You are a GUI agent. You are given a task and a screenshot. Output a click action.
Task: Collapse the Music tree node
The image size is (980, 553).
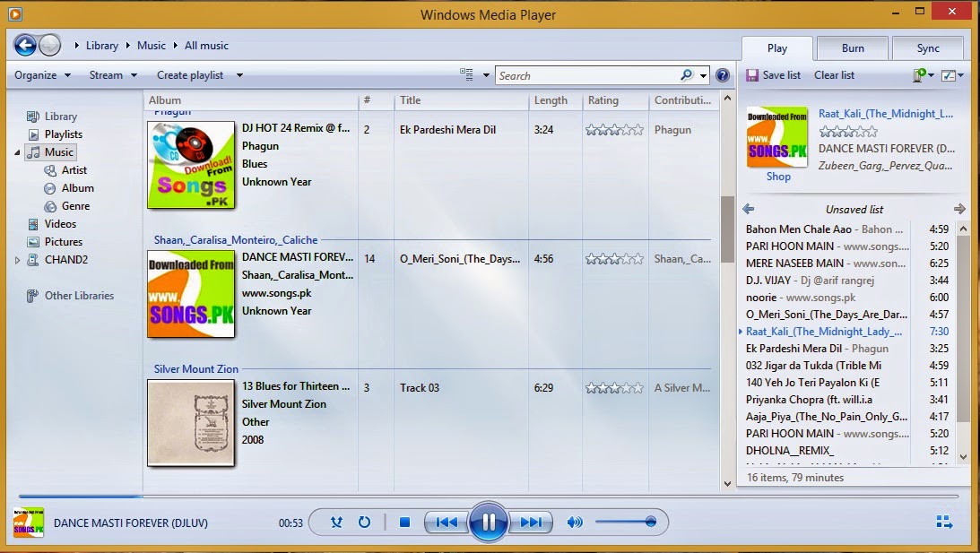[x=18, y=152]
